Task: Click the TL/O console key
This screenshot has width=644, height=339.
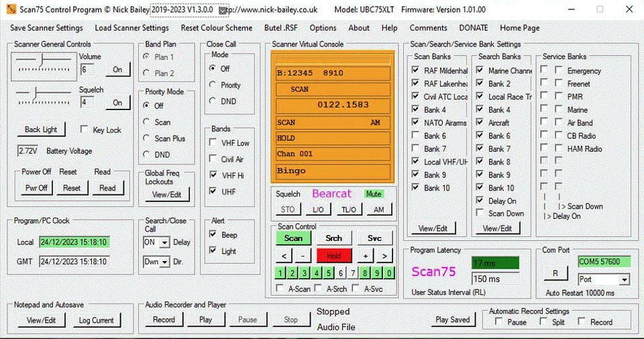Action: point(349,209)
